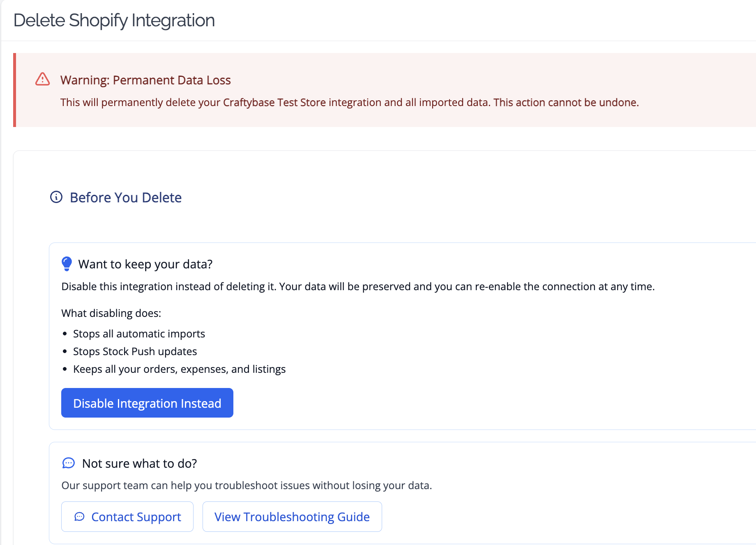Click the Want to keep your data? heading
This screenshot has width=756, height=545.
[145, 264]
